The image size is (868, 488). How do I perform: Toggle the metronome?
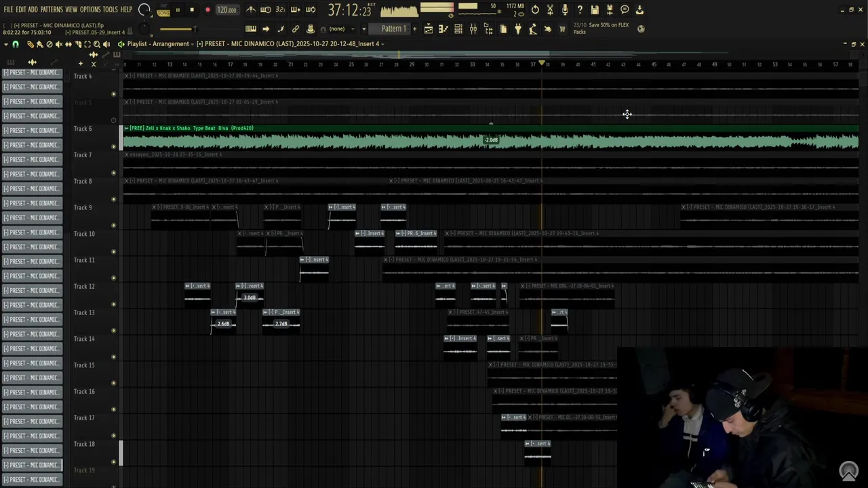(251, 9)
